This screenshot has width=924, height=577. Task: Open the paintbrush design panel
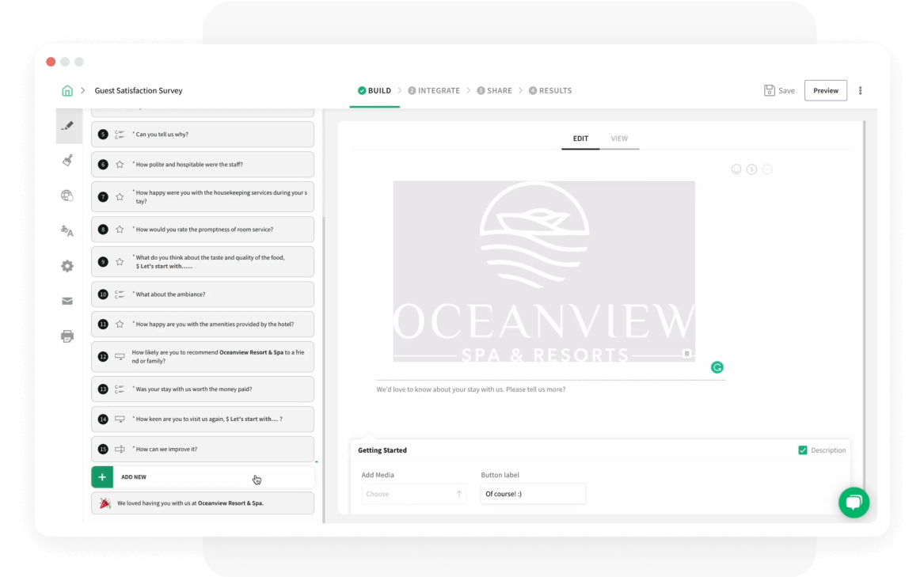click(x=68, y=160)
